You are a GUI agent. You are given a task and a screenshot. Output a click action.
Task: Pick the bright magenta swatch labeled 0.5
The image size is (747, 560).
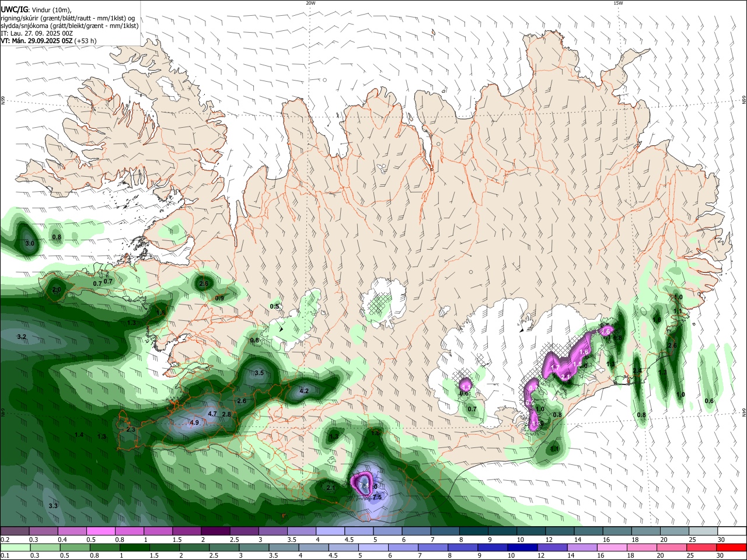pos(100,531)
